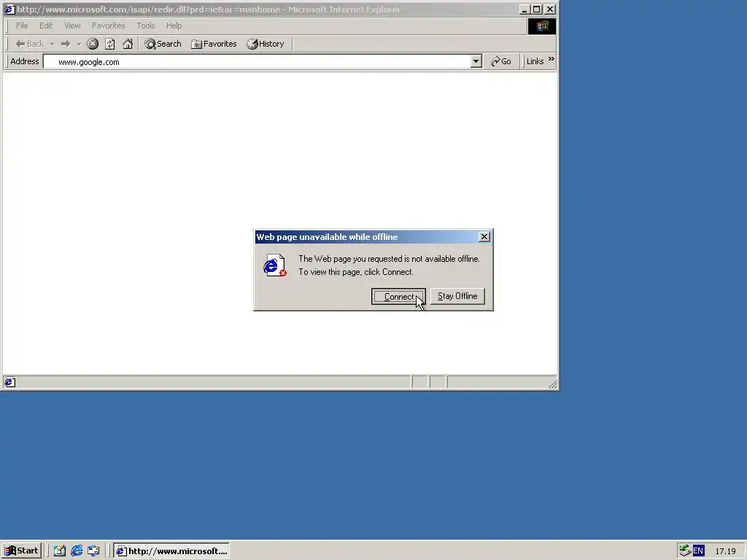Expand the Links toolbar chevron
The image size is (747, 560).
pyautogui.click(x=551, y=59)
